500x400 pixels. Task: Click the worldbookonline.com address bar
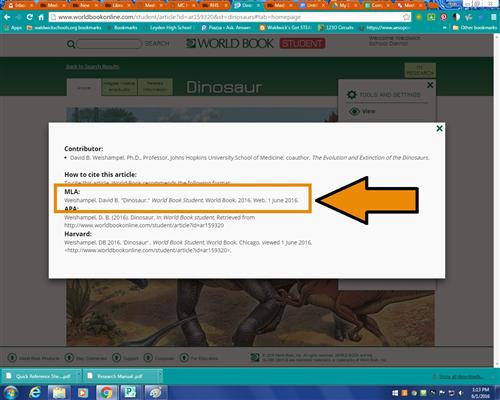(230, 17)
